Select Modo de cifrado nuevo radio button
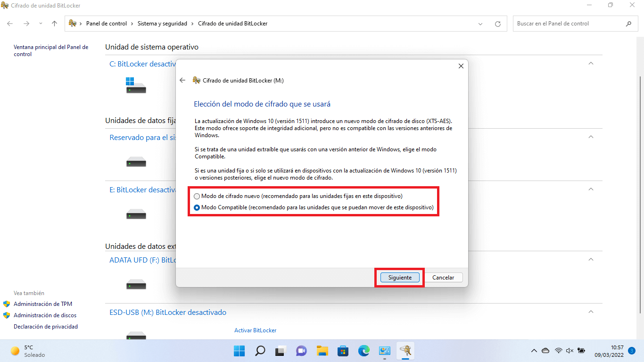The width and height of the screenshot is (644, 362). (x=197, y=196)
